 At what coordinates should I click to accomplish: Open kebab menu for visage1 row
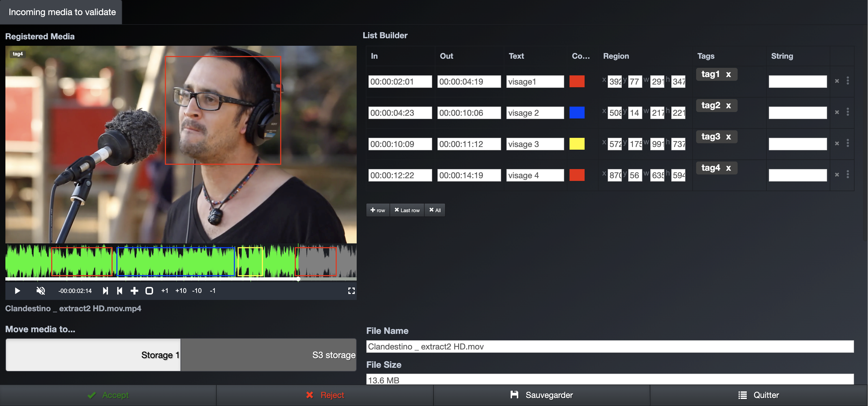[848, 81]
